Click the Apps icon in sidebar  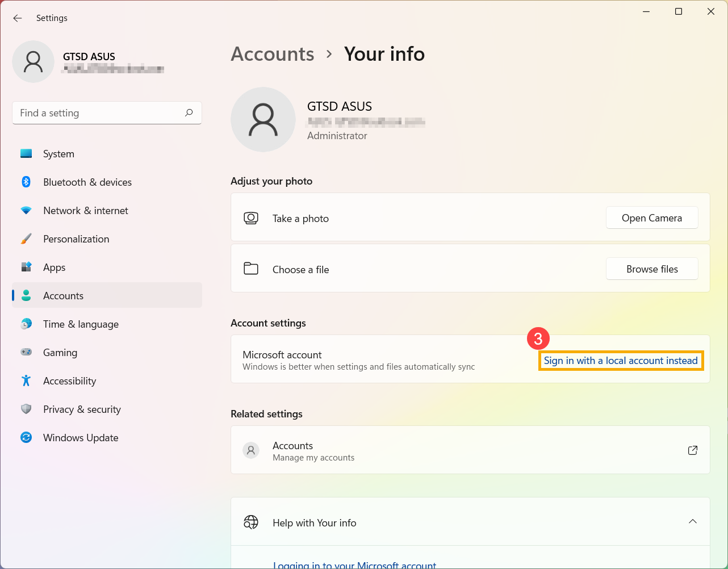click(26, 267)
